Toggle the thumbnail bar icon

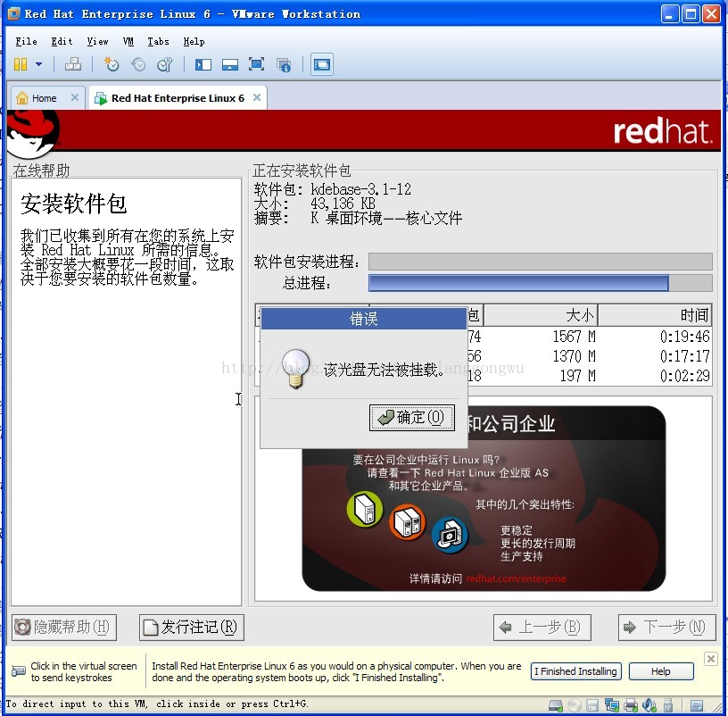pos(230,64)
